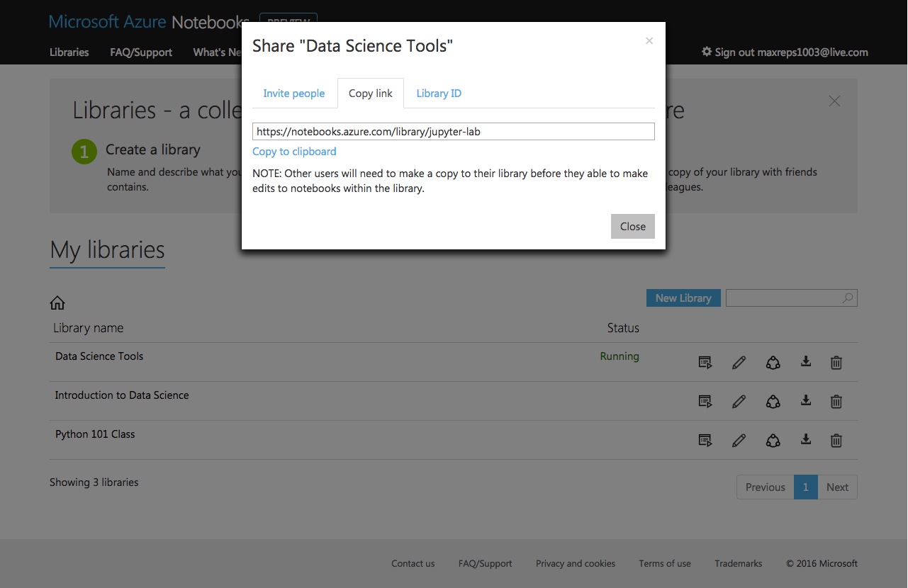Image resolution: width=908 pixels, height=588 pixels.
Task: Download the Python 101 Class library
Action: [806, 440]
